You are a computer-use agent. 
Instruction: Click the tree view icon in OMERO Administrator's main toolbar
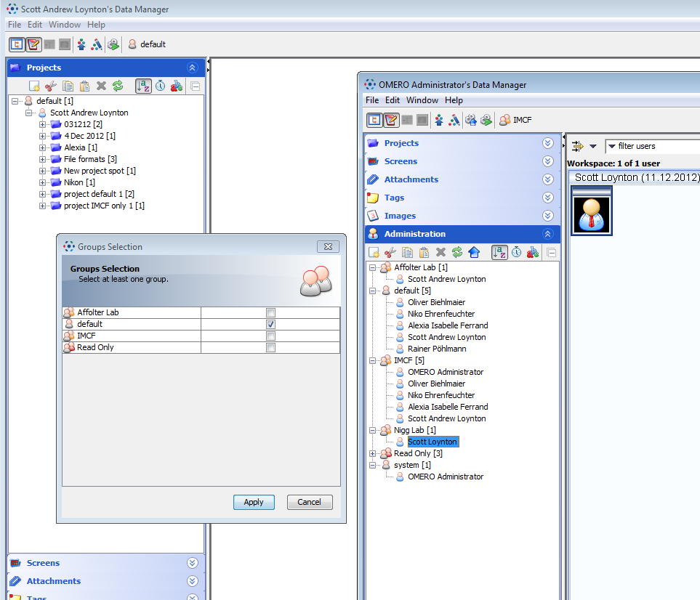[374, 120]
